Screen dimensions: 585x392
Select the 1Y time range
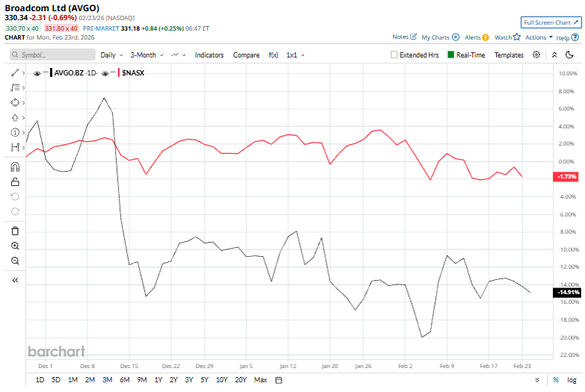click(158, 380)
